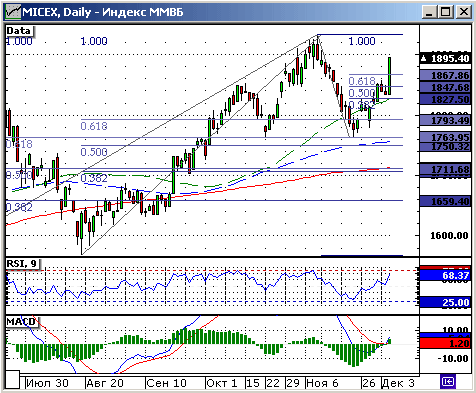The width and height of the screenshot is (476, 393).
Task: Click the Июл 30 date label
Action: (47, 383)
